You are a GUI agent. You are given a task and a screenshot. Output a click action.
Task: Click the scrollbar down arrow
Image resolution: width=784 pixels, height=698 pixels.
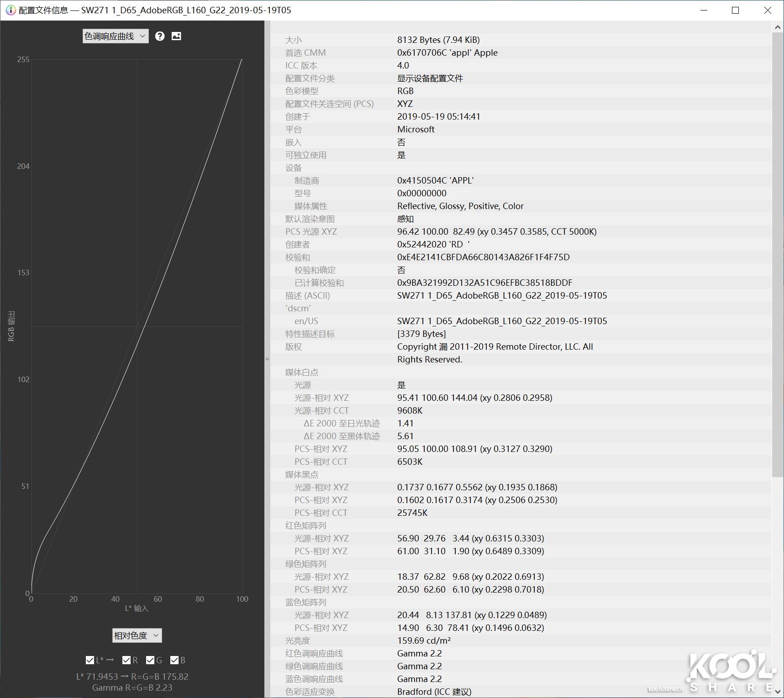[778, 692]
